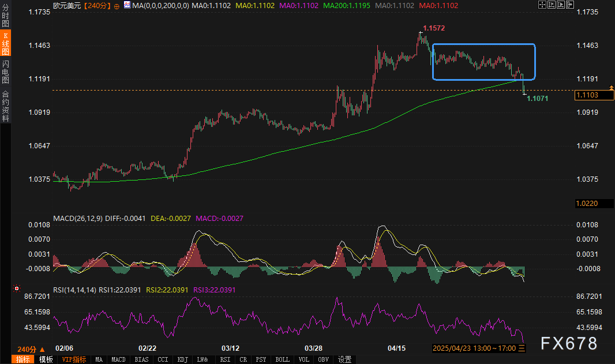615x364 pixels.
Task: Switch to the 分时图 side tab
Action: coord(5,16)
